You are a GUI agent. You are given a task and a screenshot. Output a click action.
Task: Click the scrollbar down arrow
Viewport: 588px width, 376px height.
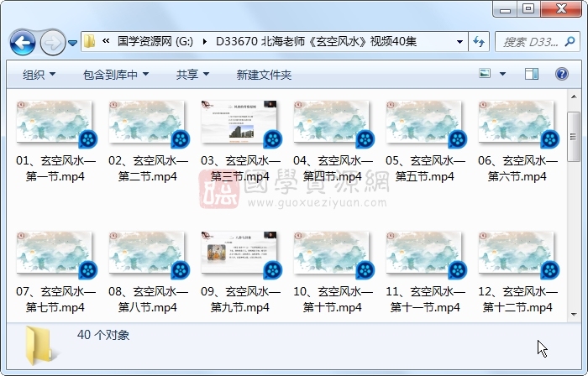(x=574, y=315)
